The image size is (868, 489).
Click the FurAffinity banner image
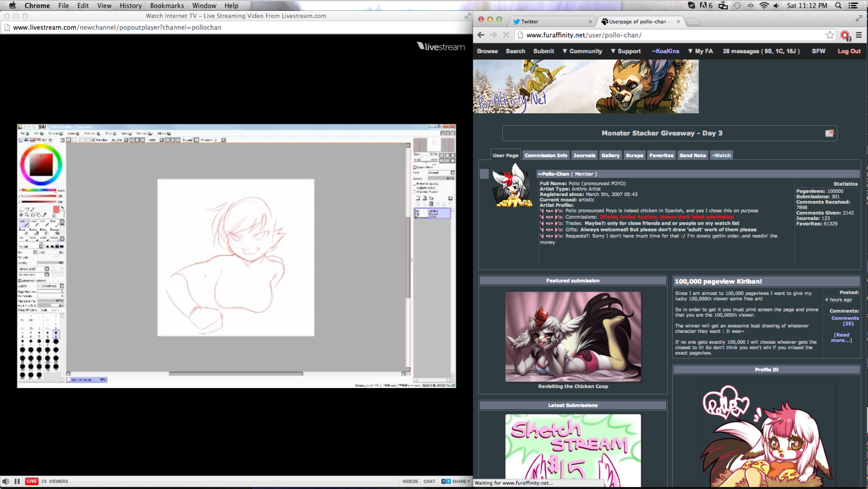tap(586, 87)
